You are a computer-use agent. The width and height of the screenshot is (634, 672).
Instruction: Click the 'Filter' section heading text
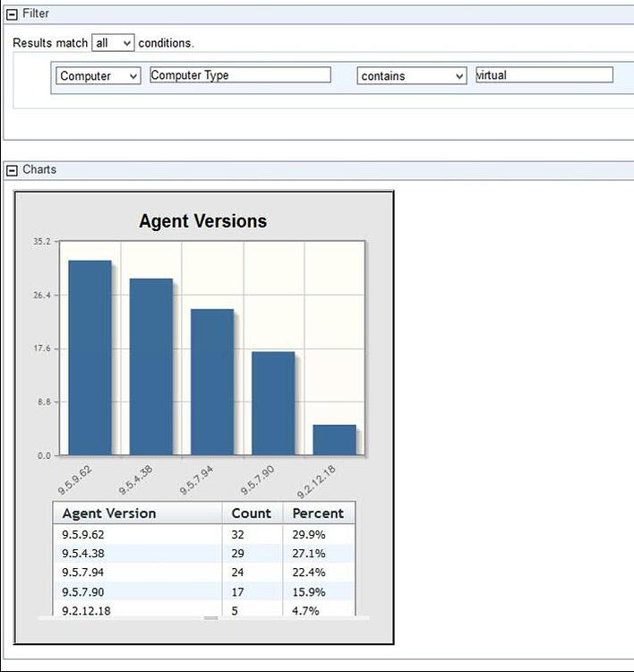[x=36, y=13]
